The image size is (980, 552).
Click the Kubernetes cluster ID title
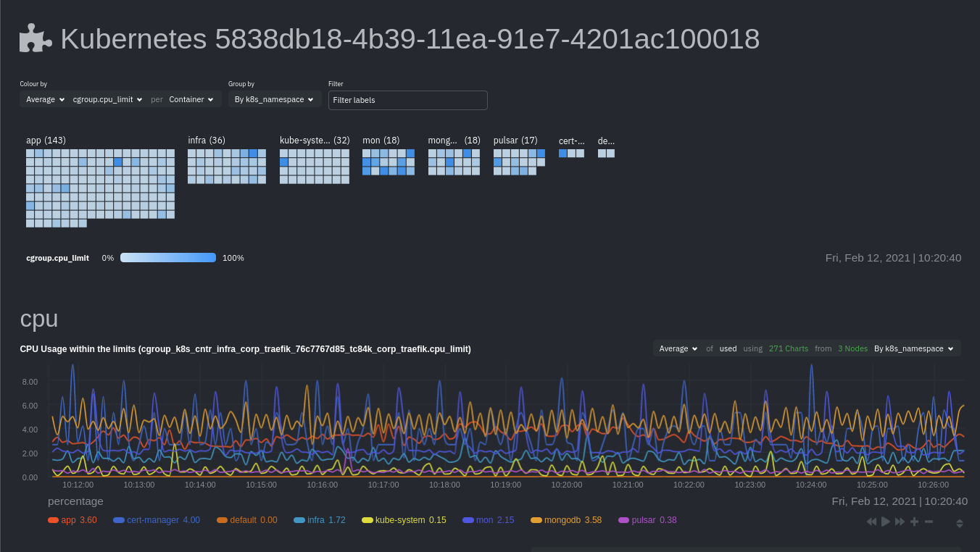(x=410, y=39)
